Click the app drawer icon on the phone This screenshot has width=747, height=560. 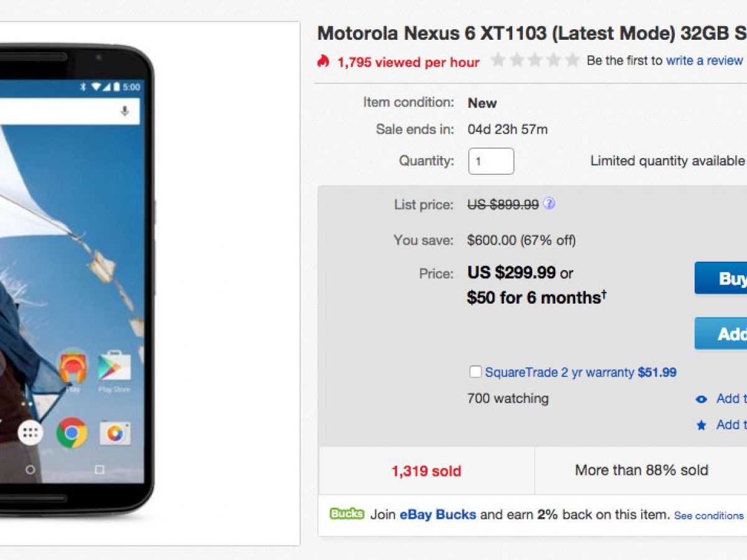click(x=30, y=432)
